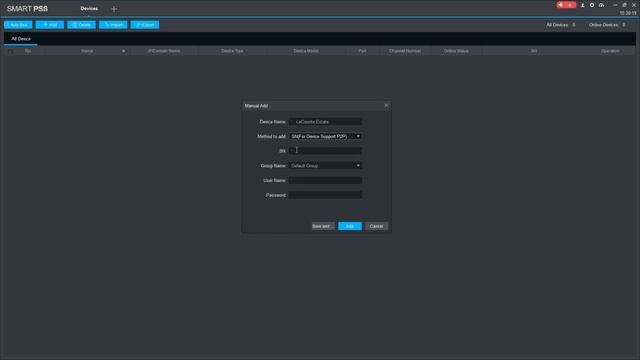
Task: Open the user account icon
Action: 582,5
